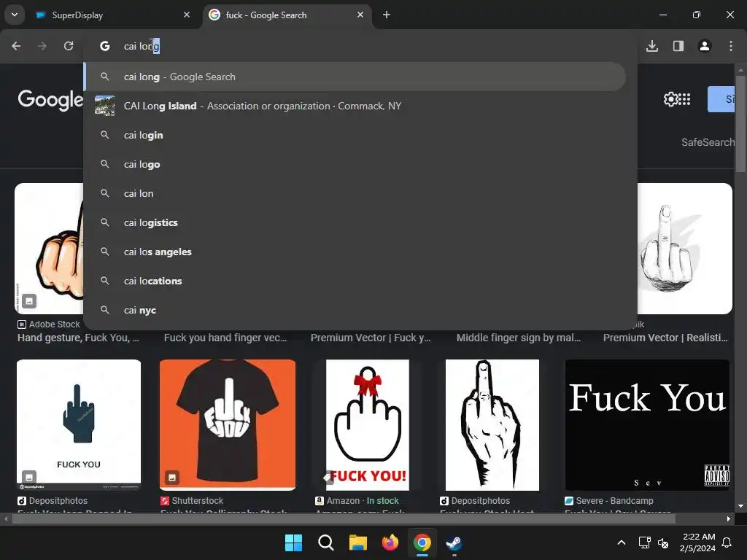Viewport: 747px width, 560px height.
Task: Open the Chrome profile avatar
Action: (x=705, y=46)
